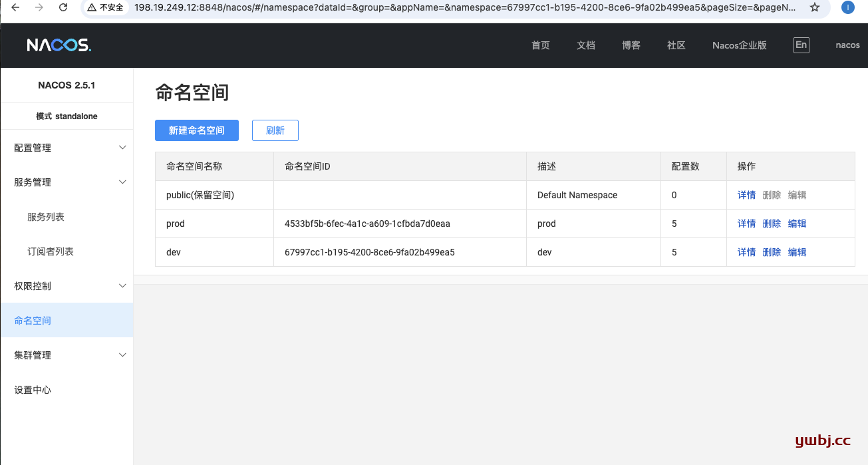Open Nacos企业版 link in header
868x465 pixels.
click(x=740, y=45)
